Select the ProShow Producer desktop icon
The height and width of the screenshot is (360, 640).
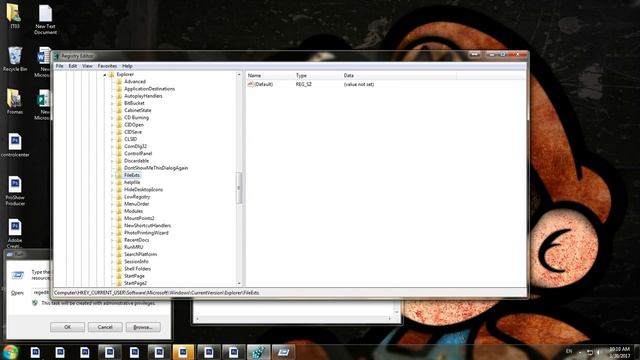click(x=15, y=191)
